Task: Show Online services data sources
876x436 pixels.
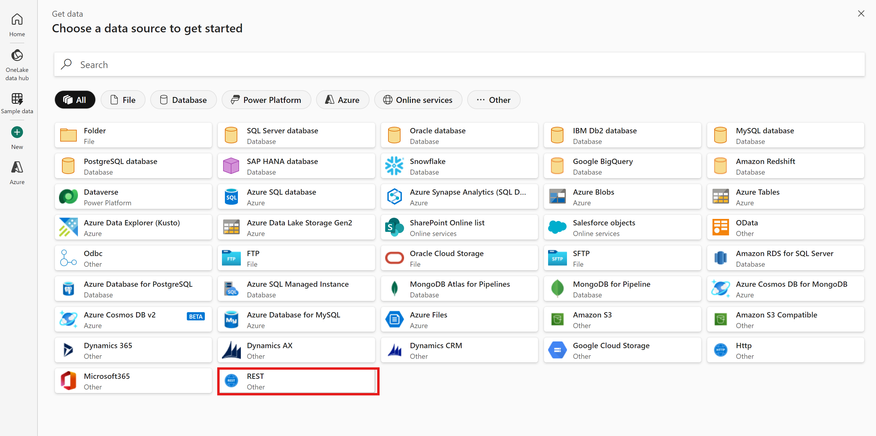Action: (x=418, y=99)
